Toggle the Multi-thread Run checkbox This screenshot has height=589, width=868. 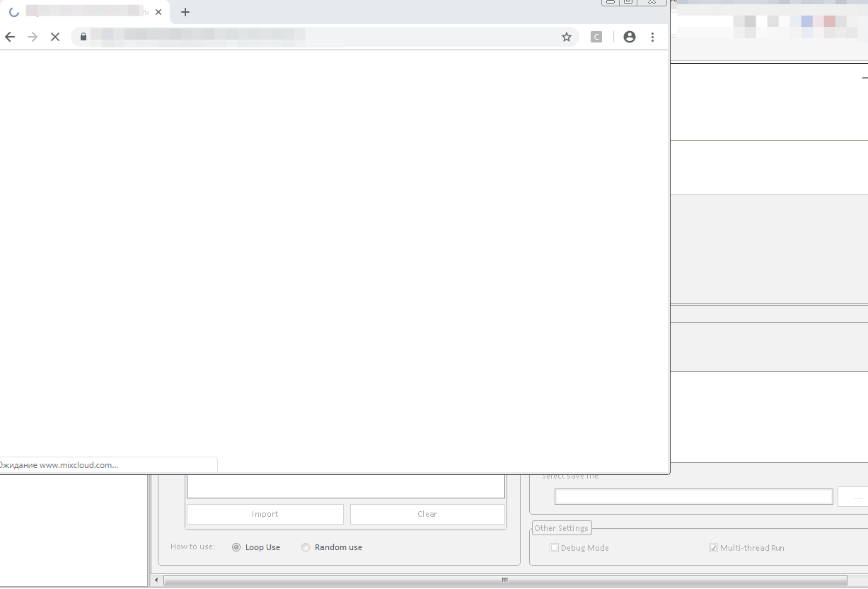(714, 548)
